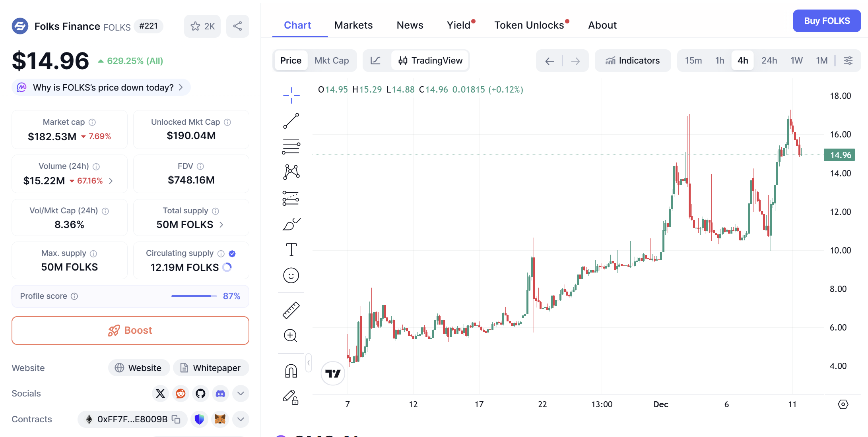Click the share icon near watchlist
The width and height of the screenshot is (868, 437).
237,26
